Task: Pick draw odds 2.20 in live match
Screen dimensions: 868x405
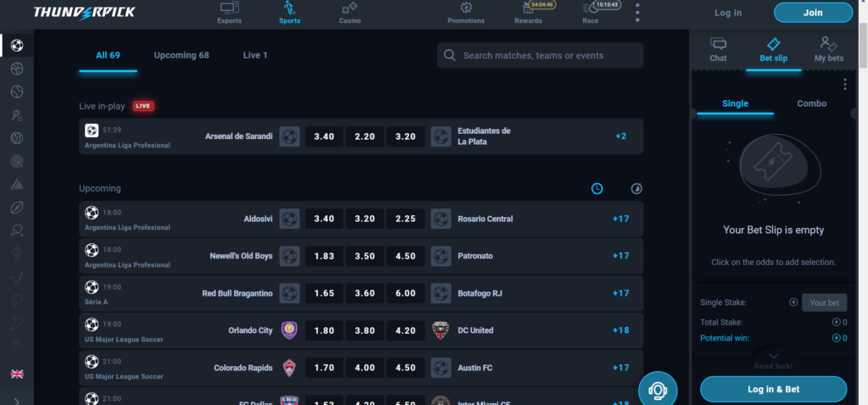Action: [x=364, y=136]
